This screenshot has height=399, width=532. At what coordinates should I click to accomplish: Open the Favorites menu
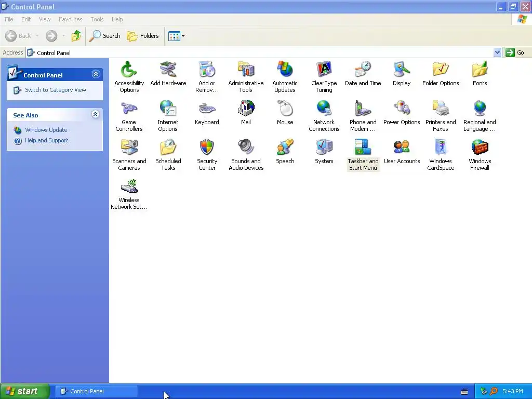(x=70, y=19)
